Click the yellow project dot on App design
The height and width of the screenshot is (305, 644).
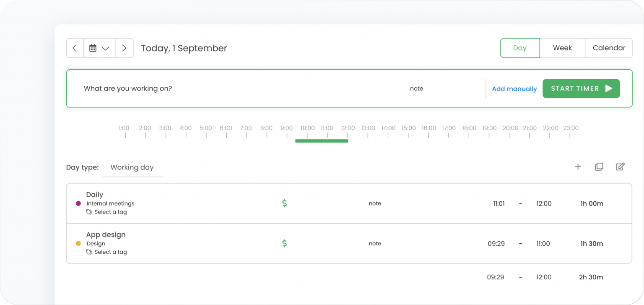tap(78, 243)
